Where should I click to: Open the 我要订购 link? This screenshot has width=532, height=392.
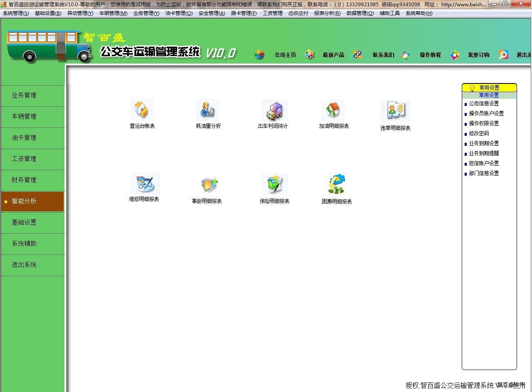(x=478, y=55)
